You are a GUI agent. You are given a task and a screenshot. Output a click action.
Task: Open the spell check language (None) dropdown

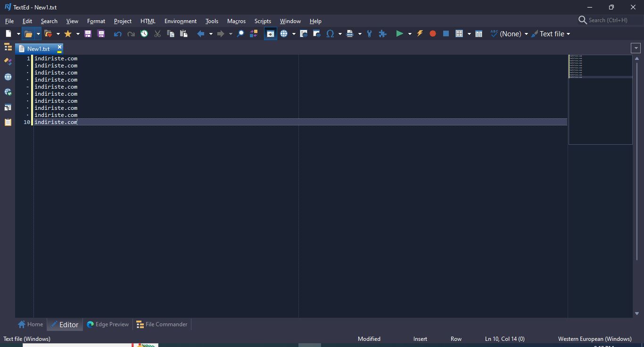509,33
